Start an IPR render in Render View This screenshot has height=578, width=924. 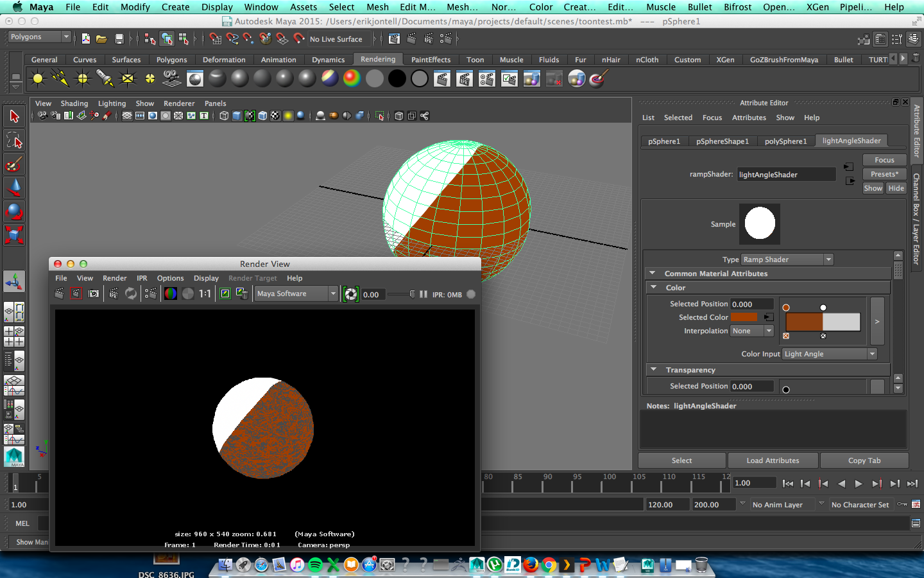tap(114, 293)
